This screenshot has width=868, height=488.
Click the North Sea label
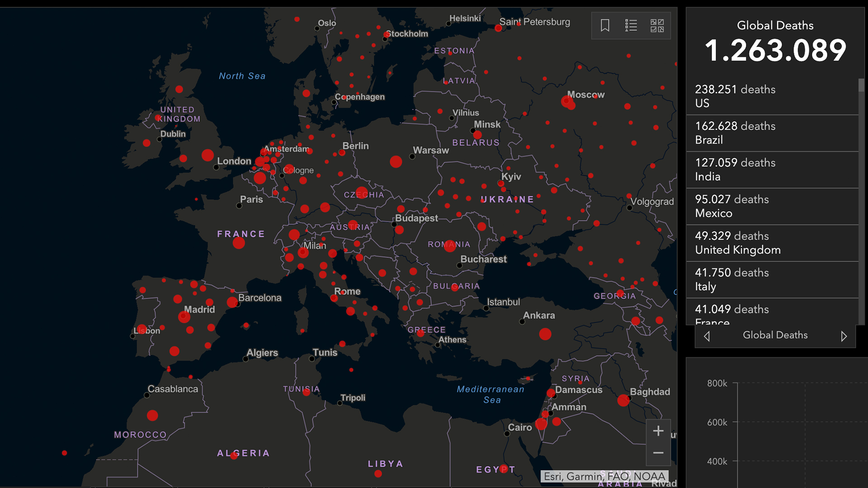pyautogui.click(x=242, y=76)
